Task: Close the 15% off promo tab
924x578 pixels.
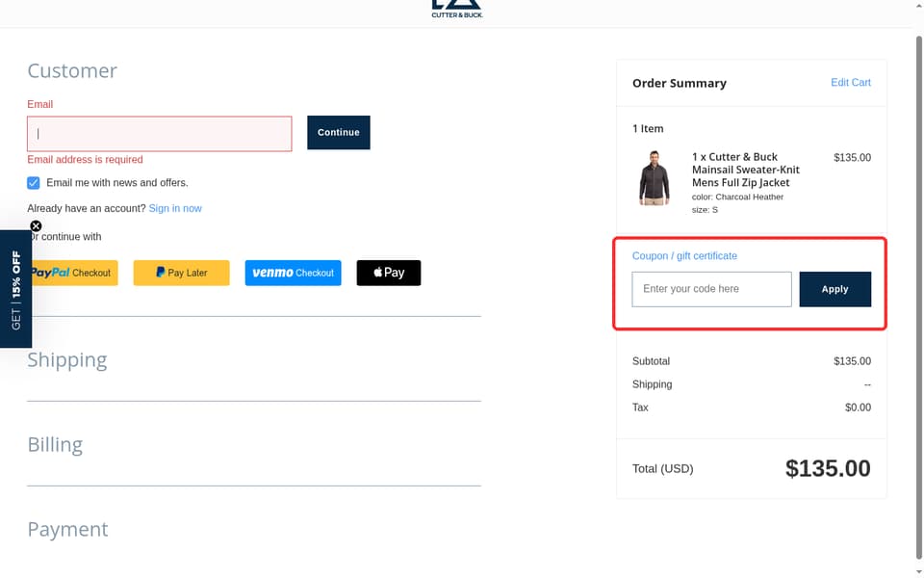Action: click(36, 225)
